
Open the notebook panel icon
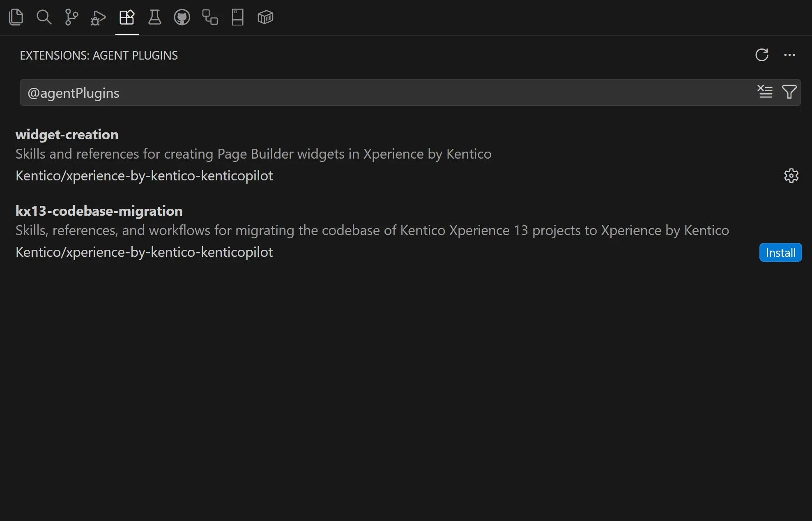pyautogui.click(x=238, y=17)
